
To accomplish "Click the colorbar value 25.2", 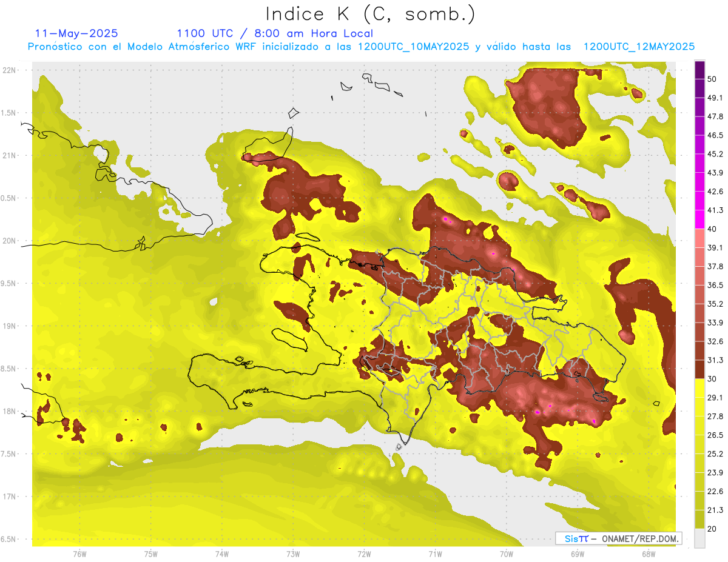I will point(715,454).
